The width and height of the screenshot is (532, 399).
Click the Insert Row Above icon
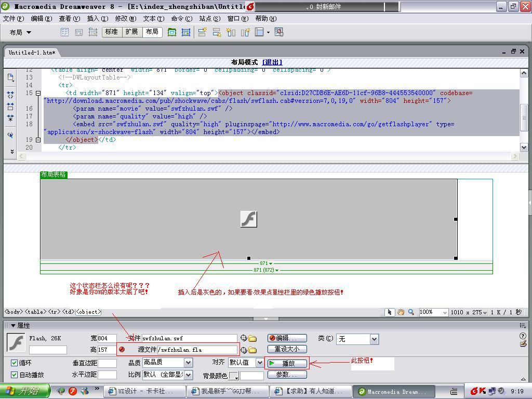203,32
